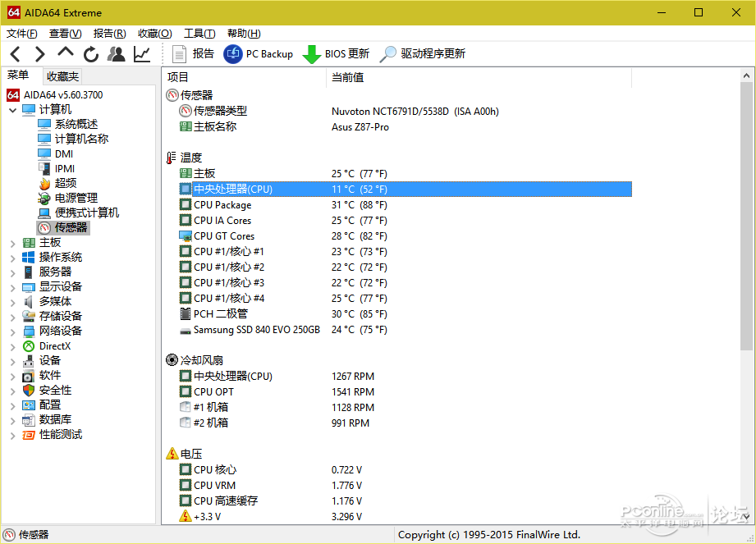Click the 数据库 tree item icon
The height and width of the screenshot is (544, 756).
[29, 420]
